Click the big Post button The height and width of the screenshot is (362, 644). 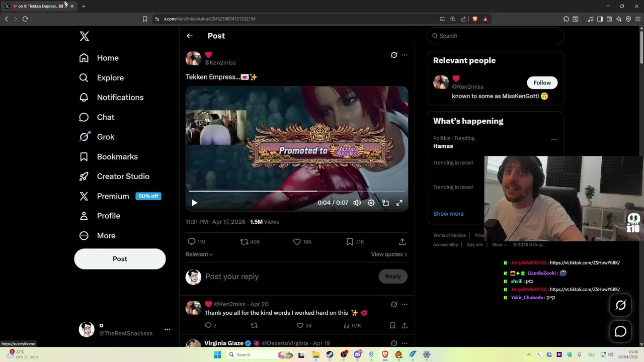120,259
